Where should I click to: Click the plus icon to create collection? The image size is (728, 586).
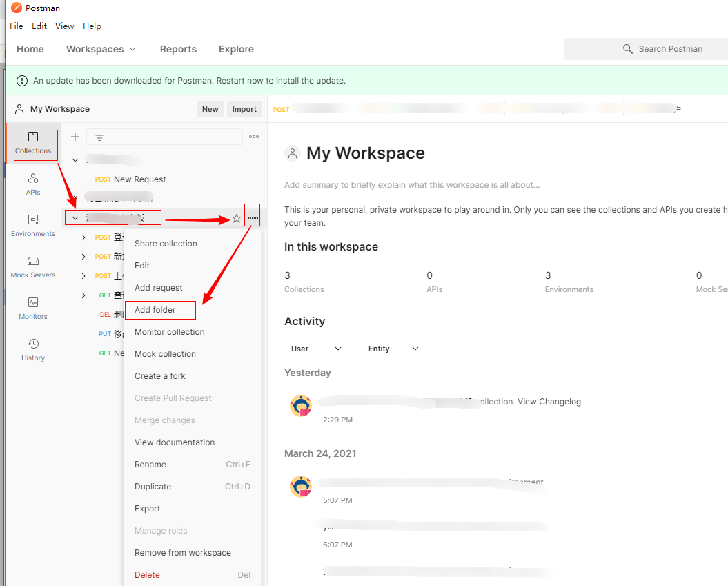(x=75, y=137)
